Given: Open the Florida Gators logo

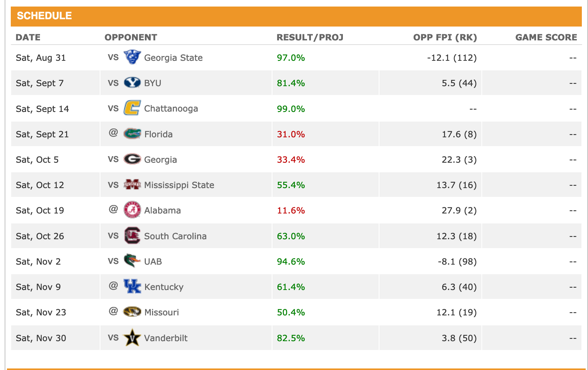Looking at the screenshot, I should click(x=132, y=134).
